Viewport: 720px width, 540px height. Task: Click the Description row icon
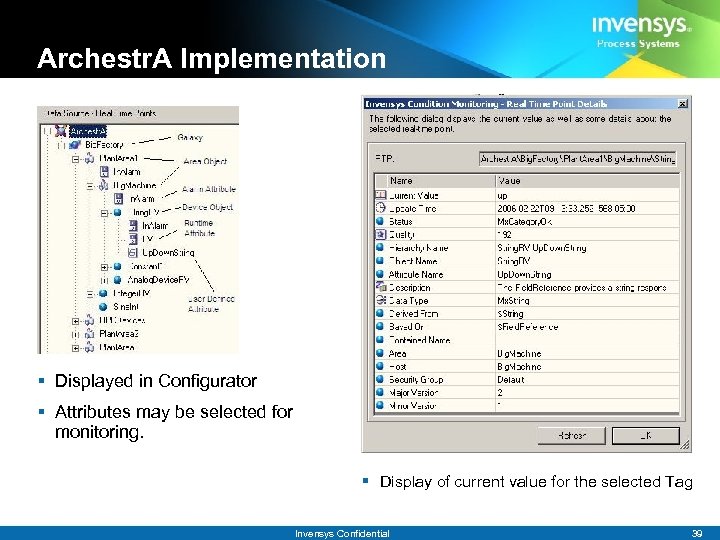pyautogui.click(x=381, y=287)
